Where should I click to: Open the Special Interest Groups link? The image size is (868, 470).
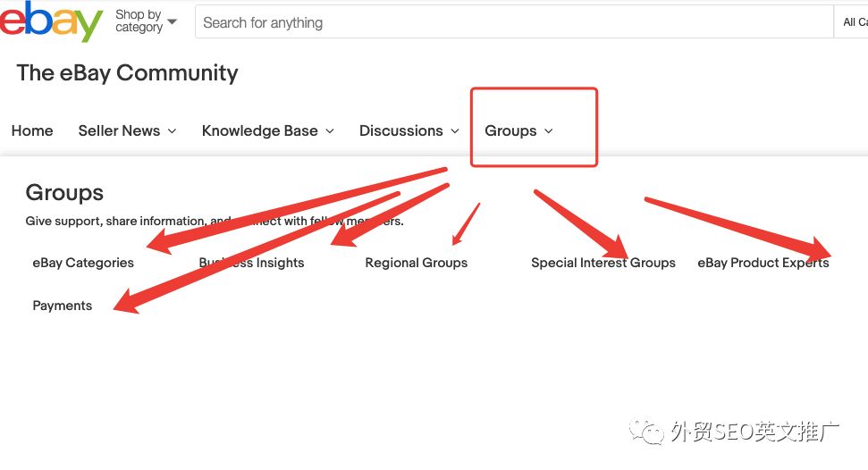point(603,263)
